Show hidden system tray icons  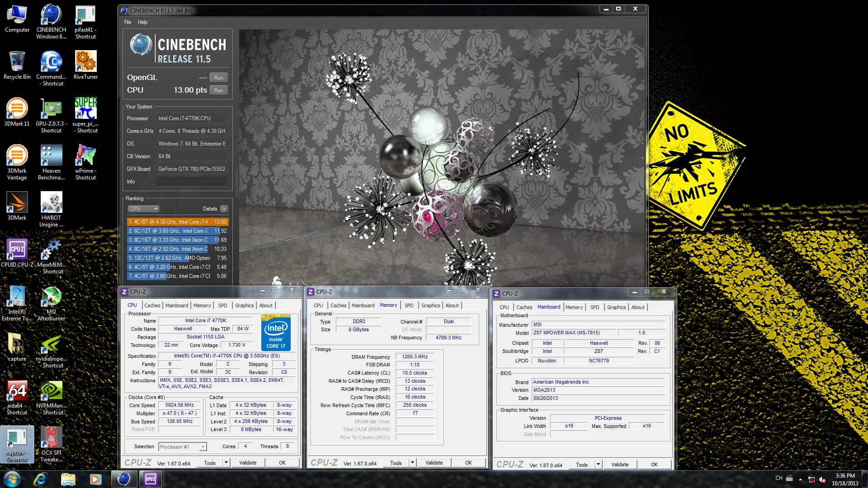800,479
